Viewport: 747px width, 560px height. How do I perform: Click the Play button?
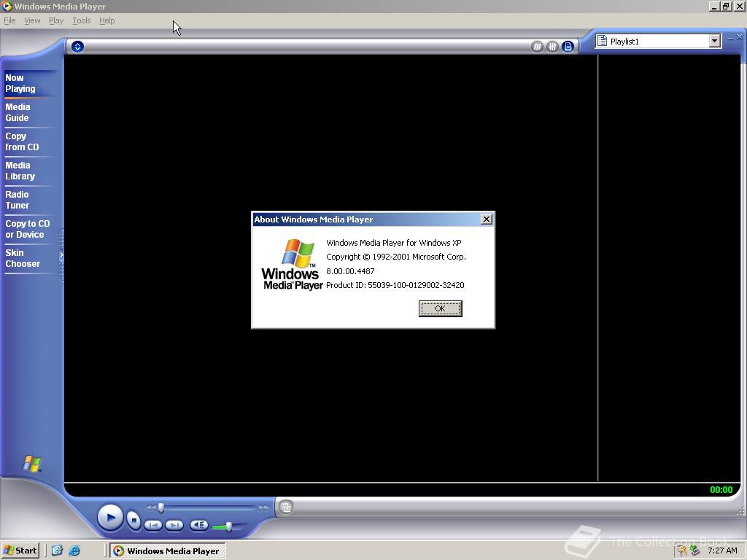(x=111, y=518)
